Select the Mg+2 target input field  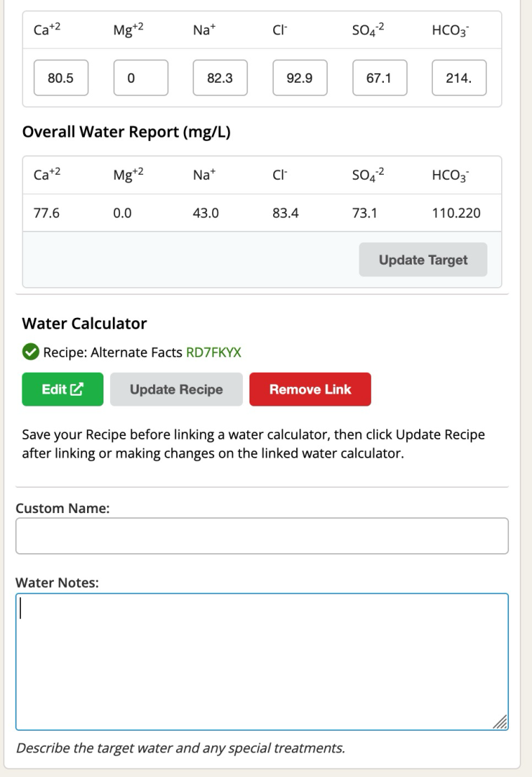(141, 78)
